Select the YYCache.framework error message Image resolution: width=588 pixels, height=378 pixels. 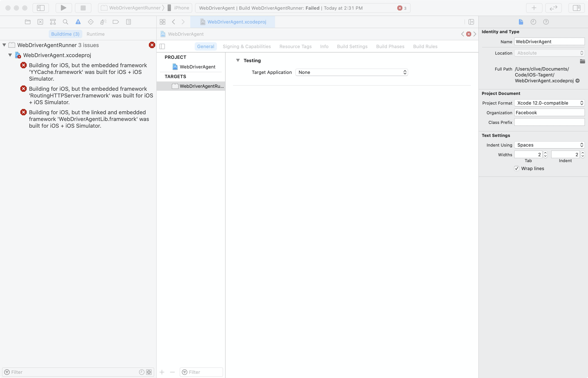coord(88,72)
